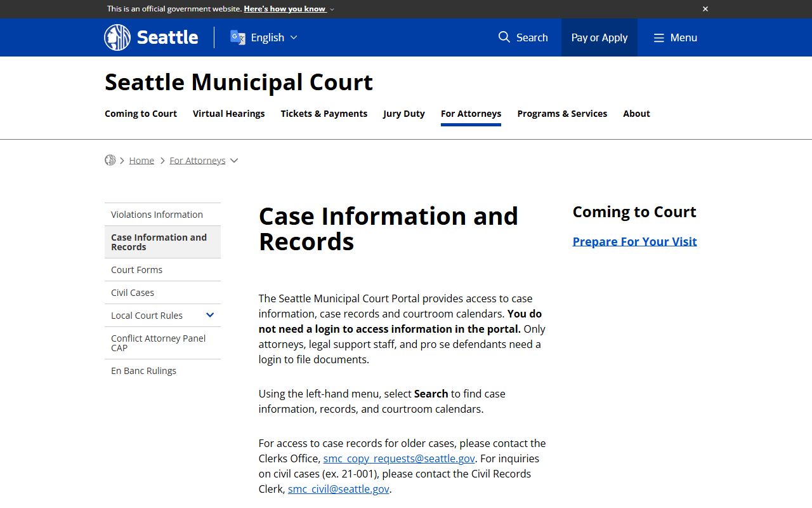Open the Jury Duty tab
The image size is (812, 508).
[404, 114]
